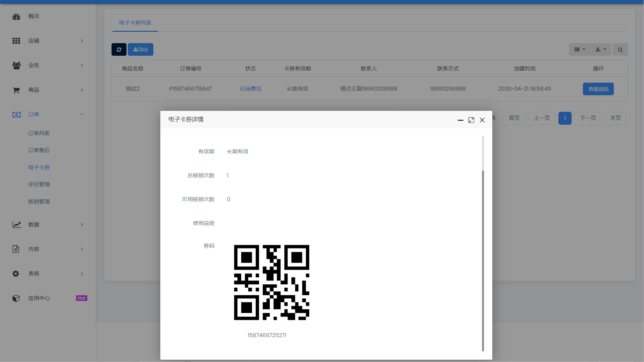Click the 概况 dashboard icon
This screenshot has width=644, height=362.
pos(16,17)
